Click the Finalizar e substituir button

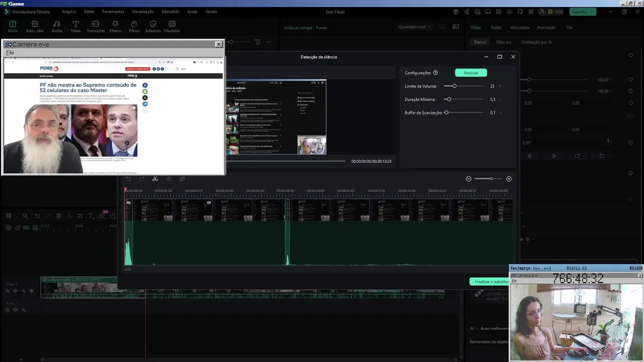pyautogui.click(x=490, y=282)
